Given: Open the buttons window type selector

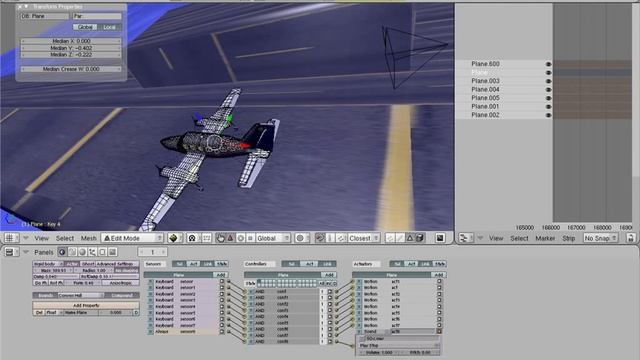Looking at the screenshot, I should point(11,252).
